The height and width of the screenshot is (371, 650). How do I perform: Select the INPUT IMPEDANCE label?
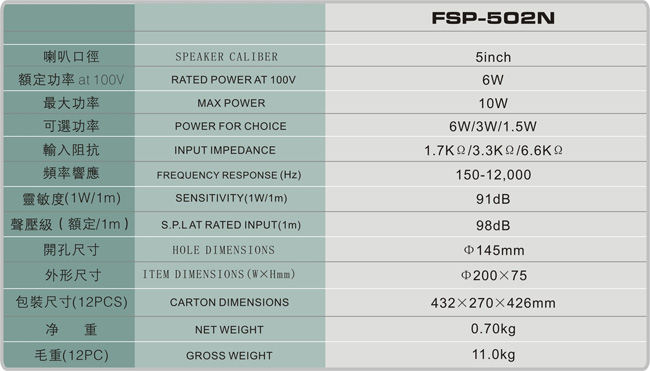(225, 150)
